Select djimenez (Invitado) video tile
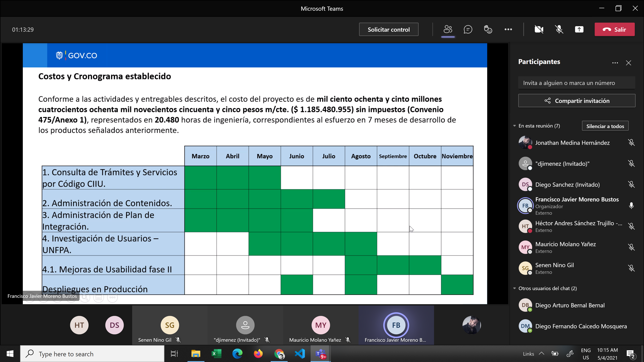The height and width of the screenshot is (362, 644). [x=245, y=325]
